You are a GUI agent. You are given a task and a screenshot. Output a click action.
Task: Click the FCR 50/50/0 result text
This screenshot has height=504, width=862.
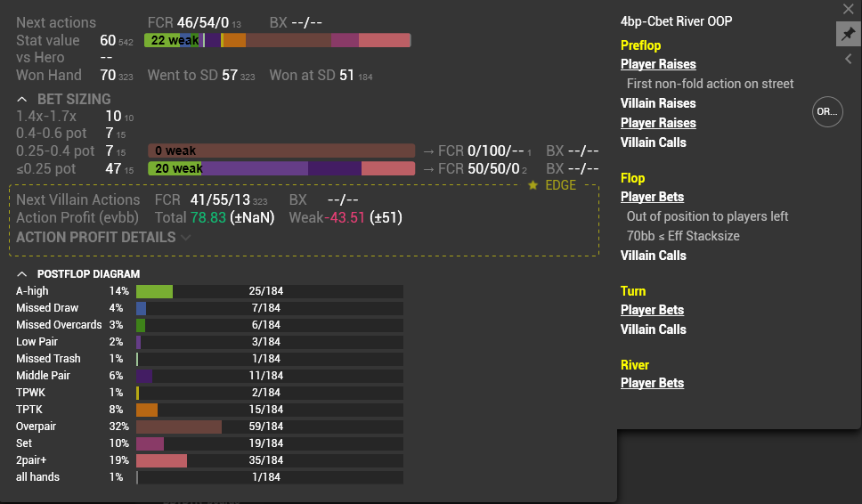tap(482, 168)
